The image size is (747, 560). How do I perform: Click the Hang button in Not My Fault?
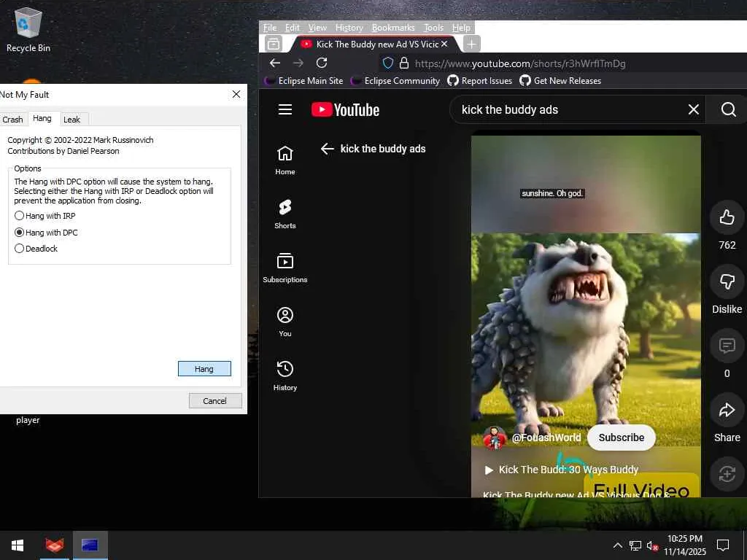click(204, 368)
